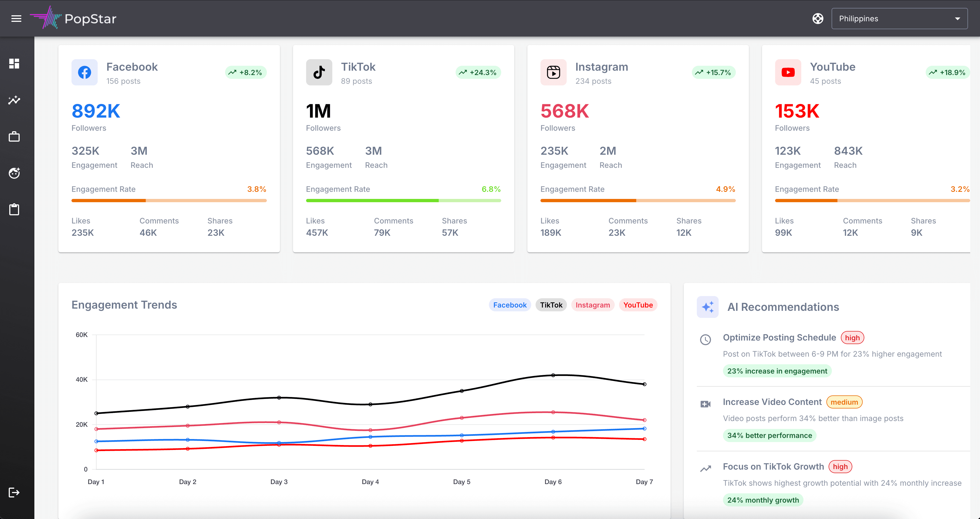Viewport: 980px width, 519px height.
Task: Click TikTok 457K likes value
Action: [317, 232]
